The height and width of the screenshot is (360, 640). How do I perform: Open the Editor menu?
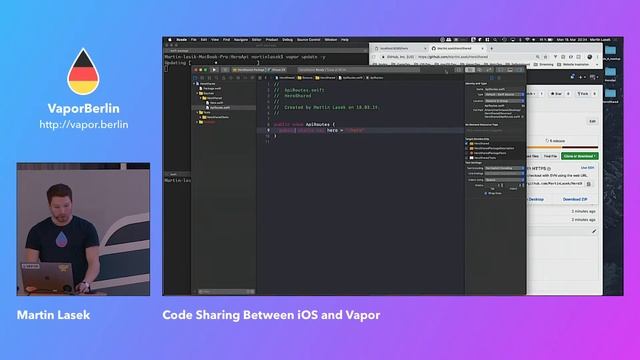click(257, 40)
